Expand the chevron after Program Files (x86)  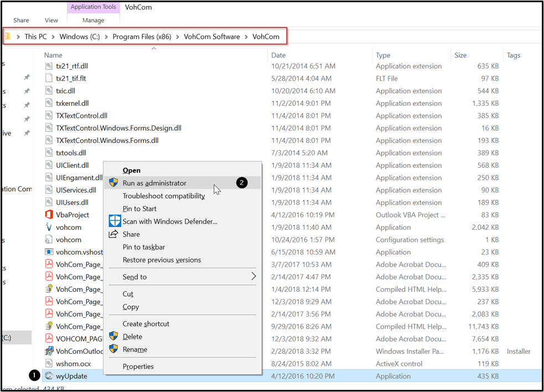(x=178, y=37)
